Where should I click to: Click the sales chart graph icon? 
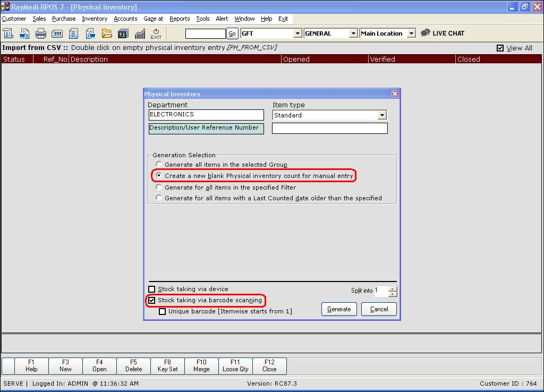(x=140, y=33)
